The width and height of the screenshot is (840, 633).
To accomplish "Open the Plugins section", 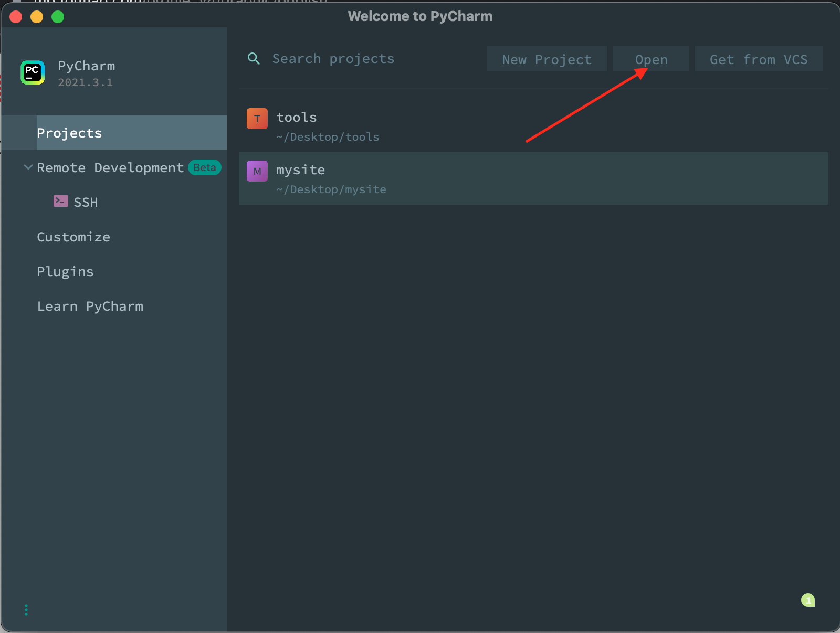I will tap(65, 272).
